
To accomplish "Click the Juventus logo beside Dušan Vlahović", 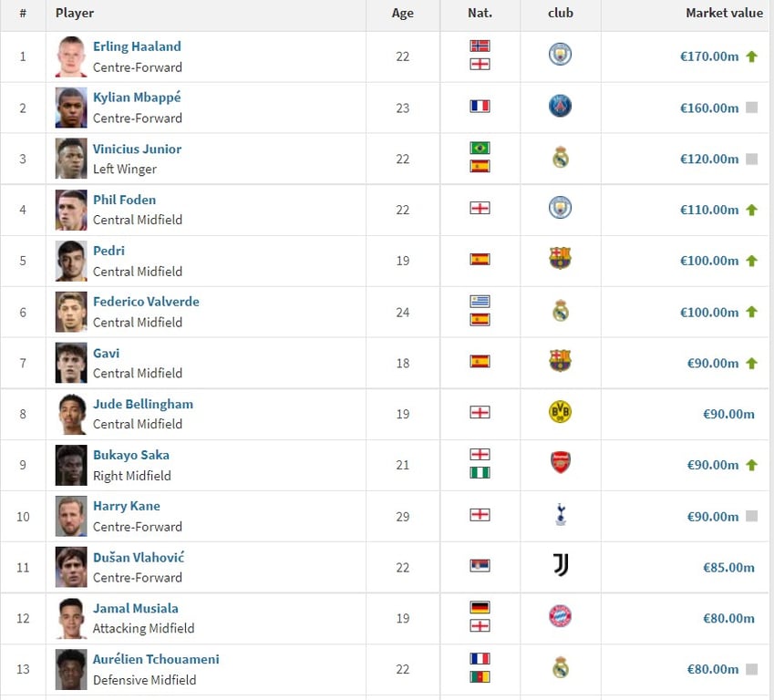I will click(561, 565).
